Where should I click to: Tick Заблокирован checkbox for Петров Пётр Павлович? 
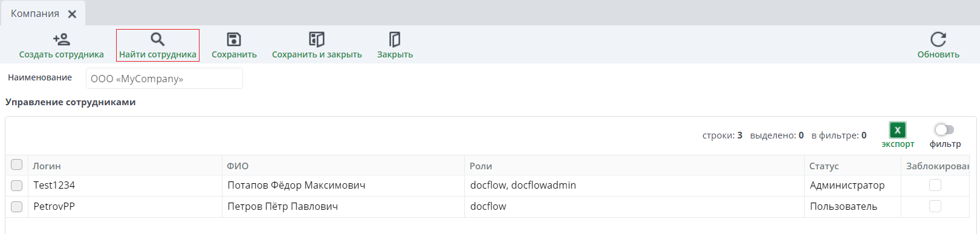tap(935, 206)
